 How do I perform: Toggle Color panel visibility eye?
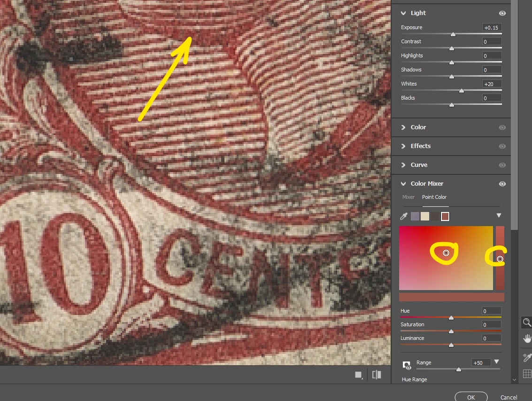(x=502, y=127)
